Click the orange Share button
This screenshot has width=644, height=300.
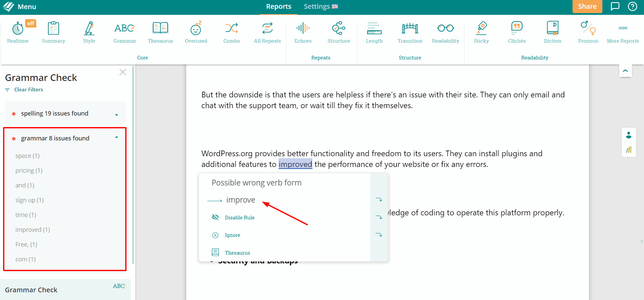tap(587, 7)
